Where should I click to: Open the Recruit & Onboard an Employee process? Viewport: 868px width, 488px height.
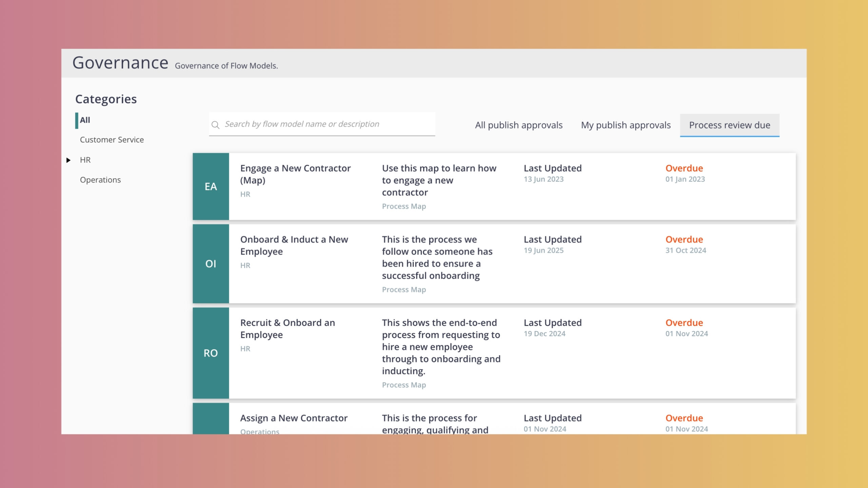(x=287, y=328)
